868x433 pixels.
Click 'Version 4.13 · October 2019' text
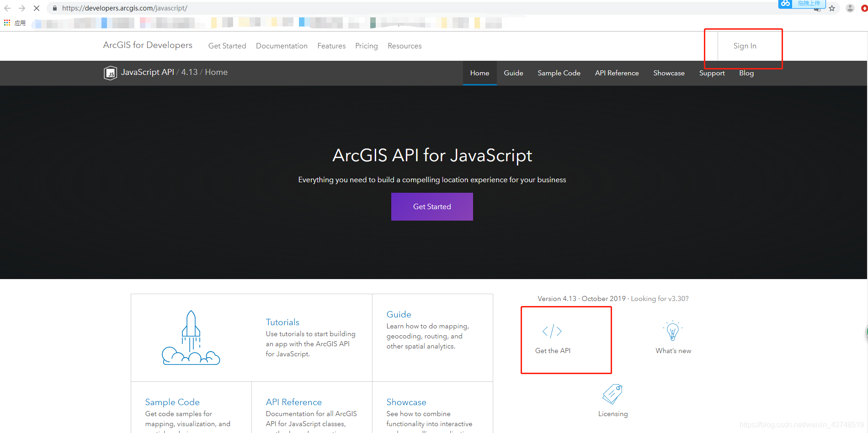[x=581, y=299]
